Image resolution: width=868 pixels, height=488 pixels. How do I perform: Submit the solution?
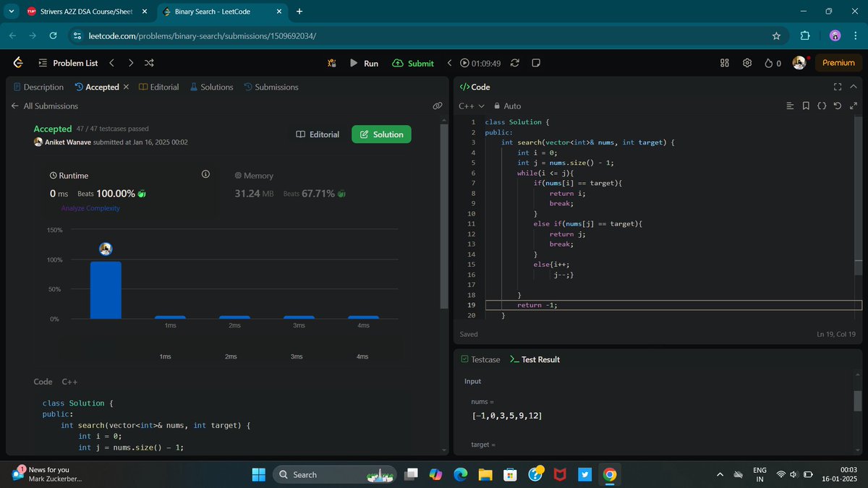pyautogui.click(x=413, y=63)
